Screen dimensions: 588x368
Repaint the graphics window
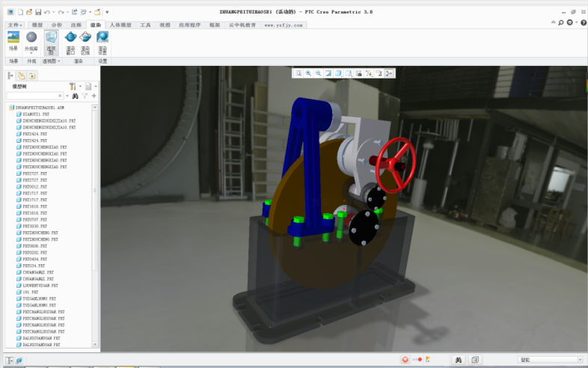coord(328,73)
